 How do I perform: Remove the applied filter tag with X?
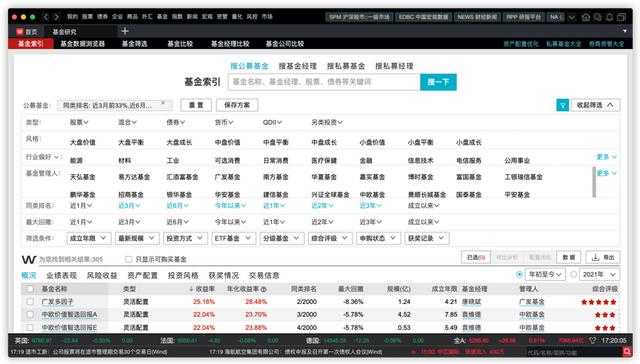[x=163, y=103]
